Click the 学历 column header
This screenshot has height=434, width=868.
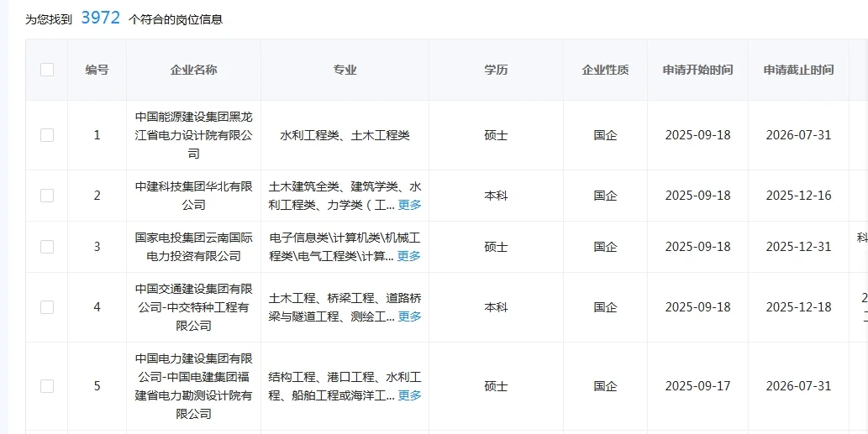[x=496, y=70]
